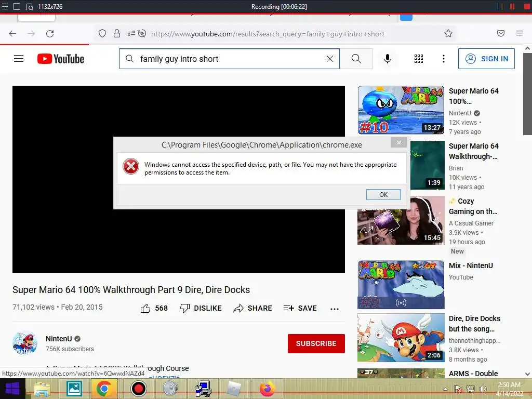Click scrollbar down arrow at page bottom
Viewport: 532px width, 399px height.
point(527,374)
